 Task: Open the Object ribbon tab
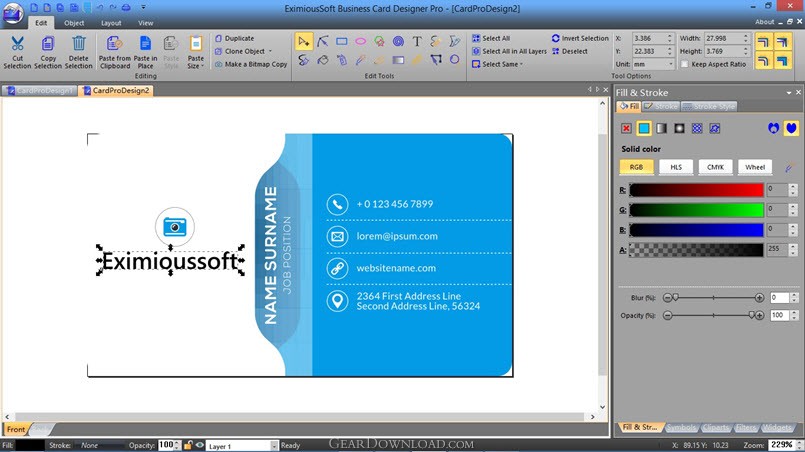coord(74,23)
